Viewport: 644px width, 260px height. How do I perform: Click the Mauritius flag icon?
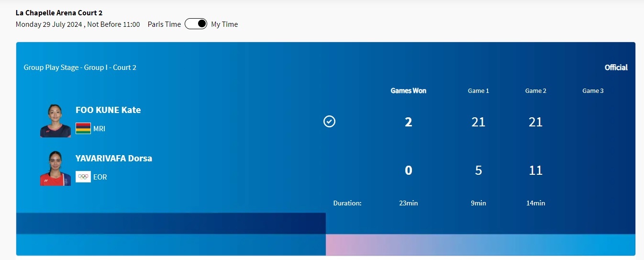coord(83,128)
